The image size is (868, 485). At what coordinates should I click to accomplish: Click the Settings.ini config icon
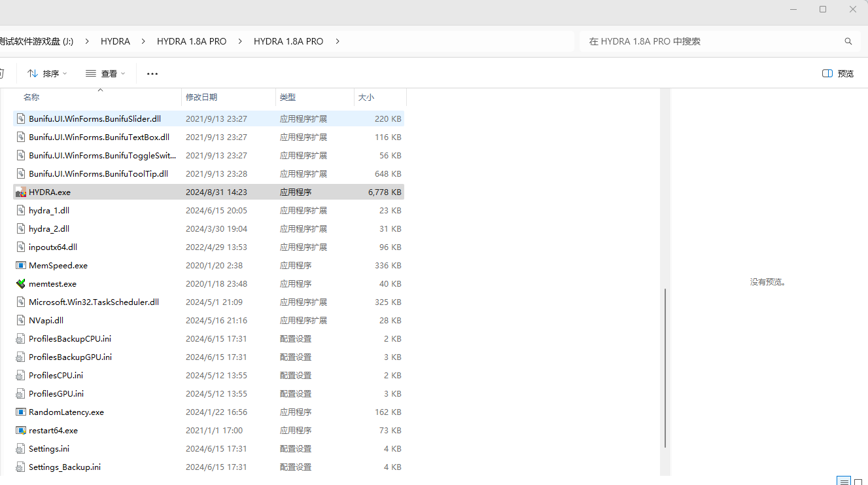tap(21, 449)
